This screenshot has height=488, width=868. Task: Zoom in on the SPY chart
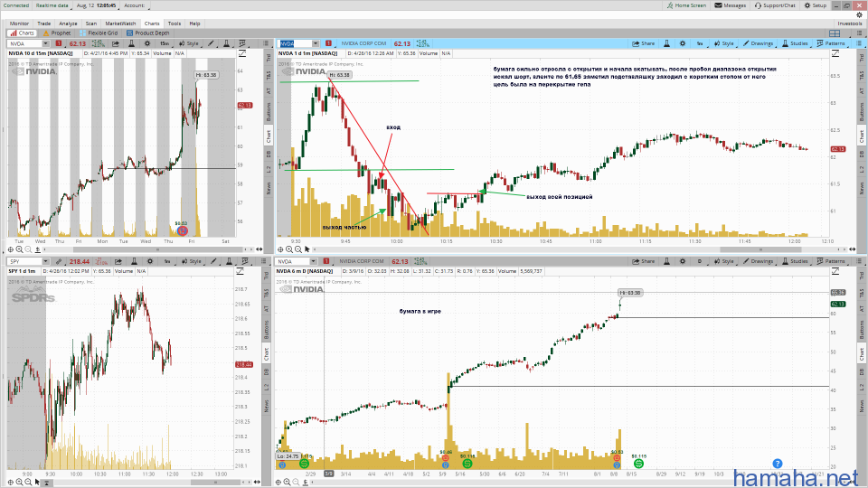(x=19, y=482)
